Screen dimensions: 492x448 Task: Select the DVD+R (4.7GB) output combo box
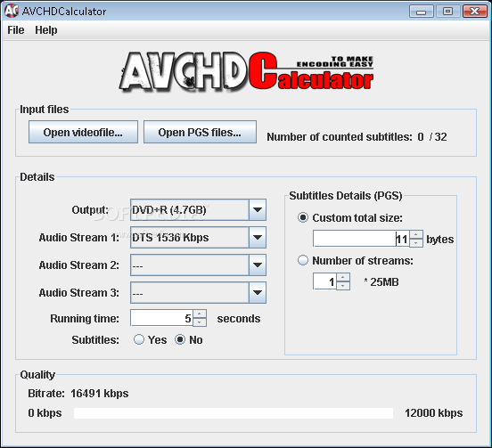coord(198,209)
